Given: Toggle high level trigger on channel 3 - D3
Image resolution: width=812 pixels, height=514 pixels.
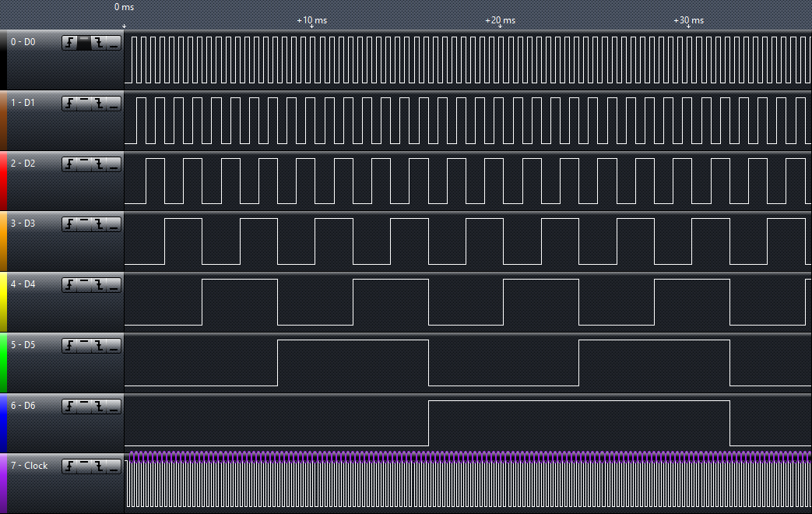Looking at the screenshot, I should pos(84,224).
